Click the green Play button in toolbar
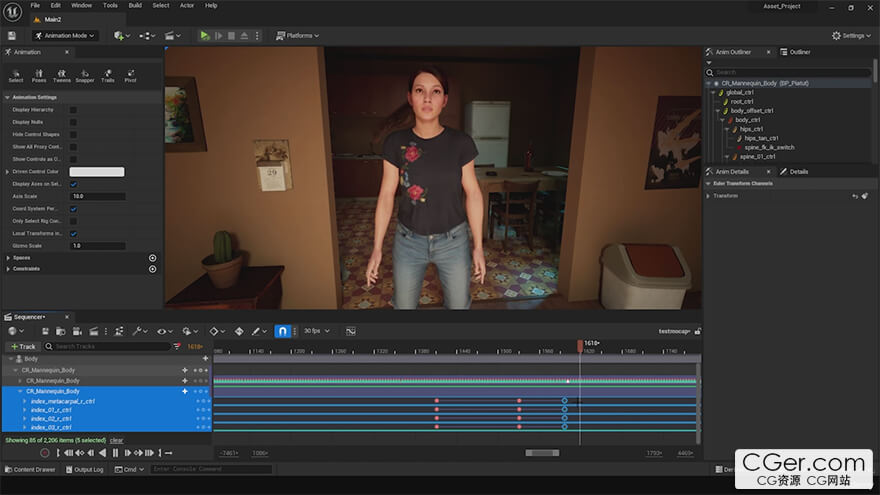Image resolution: width=880 pixels, height=495 pixels. click(205, 35)
